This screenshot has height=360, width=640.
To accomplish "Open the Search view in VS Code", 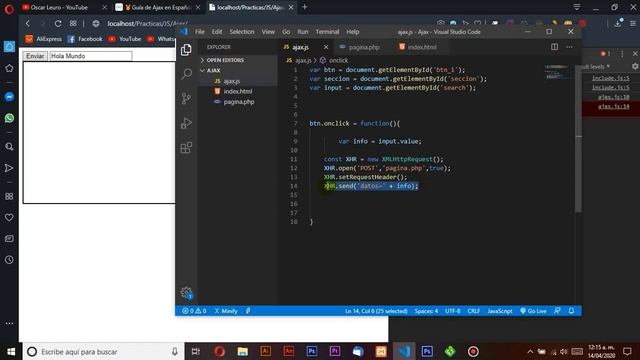I will click(x=186, y=74).
